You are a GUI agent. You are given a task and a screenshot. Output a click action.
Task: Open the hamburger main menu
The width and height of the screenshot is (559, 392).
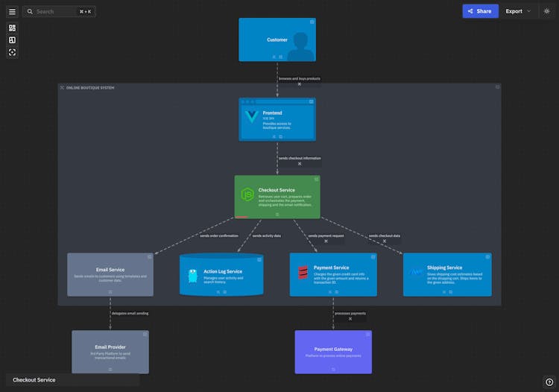(12, 12)
